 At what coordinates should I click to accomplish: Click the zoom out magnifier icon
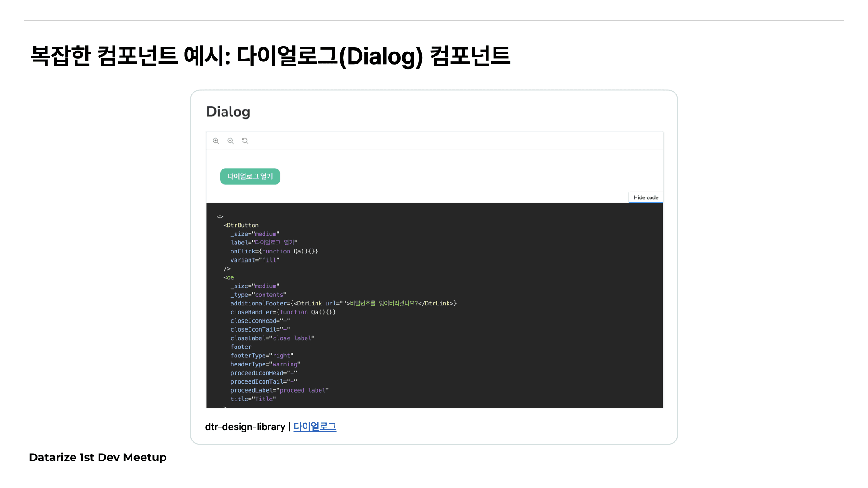coord(231,141)
